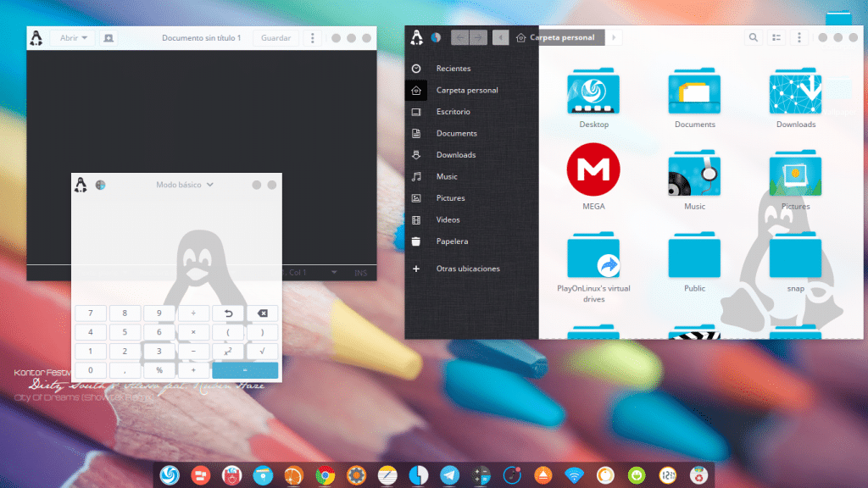The height and width of the screenshot is (488, 868).
Task: Click the Carpeta personal path bar button
Action: click(x=557, y=37)
